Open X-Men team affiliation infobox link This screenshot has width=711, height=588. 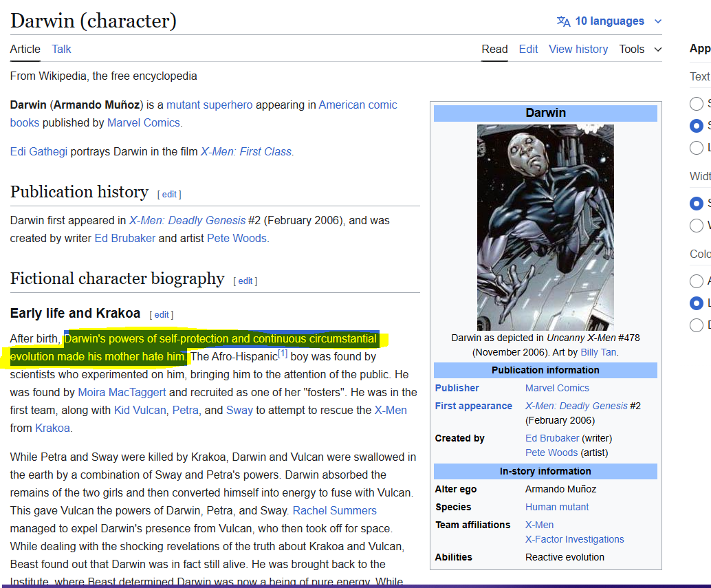(539, 525)
